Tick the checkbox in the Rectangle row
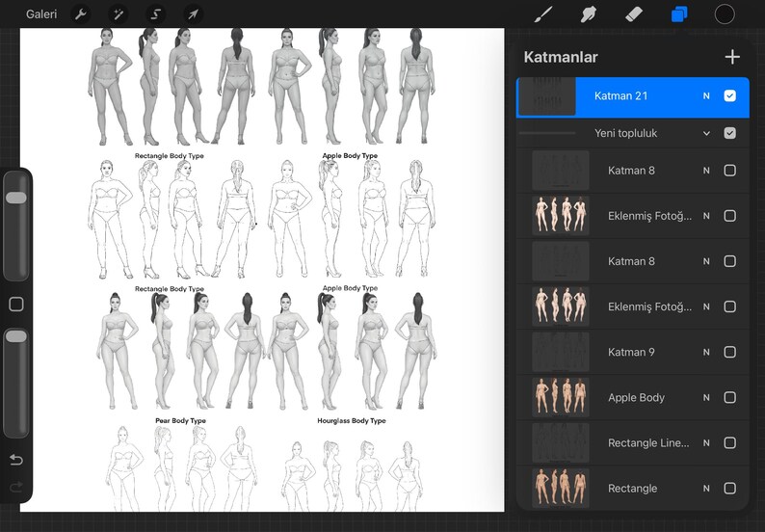 tap(730, 488)
